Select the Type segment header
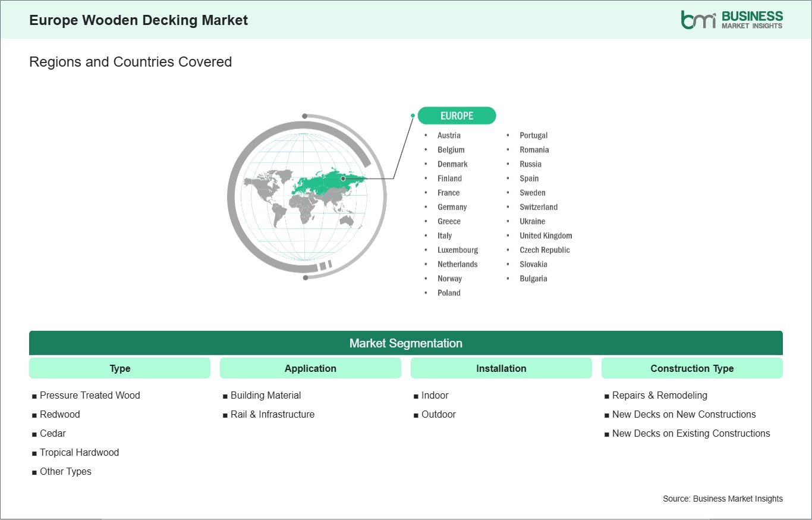812x520 pixels. click(x=119, y=368)
